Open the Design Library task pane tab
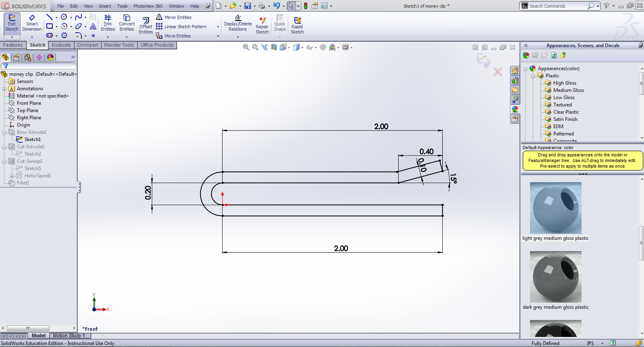644x347 pixels. point(515,80)
